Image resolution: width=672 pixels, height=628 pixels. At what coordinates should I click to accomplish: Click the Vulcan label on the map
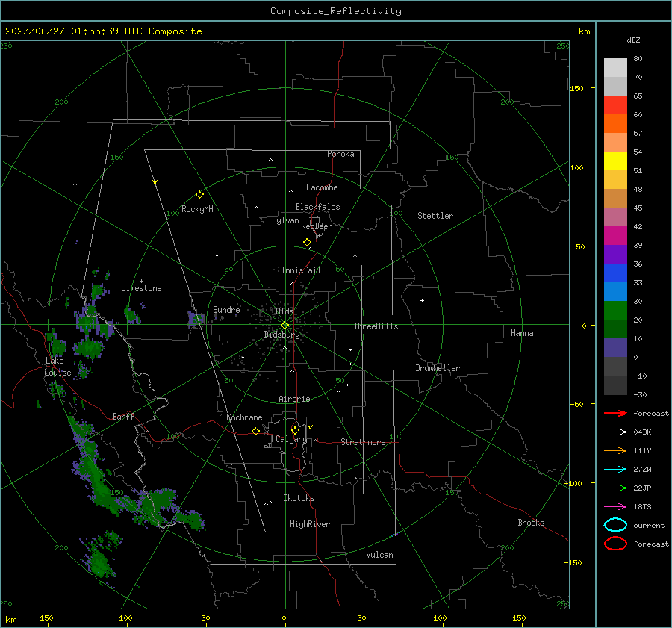(380, 555)
